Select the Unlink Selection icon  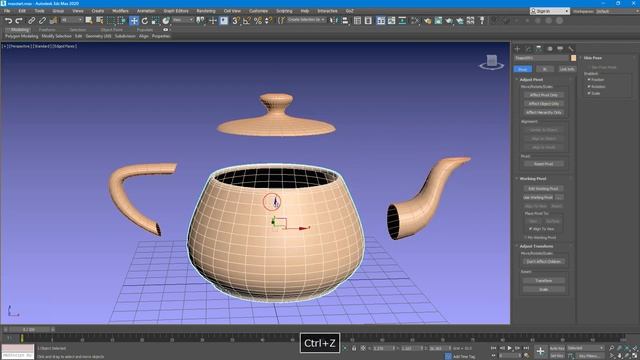coord(42,20)
